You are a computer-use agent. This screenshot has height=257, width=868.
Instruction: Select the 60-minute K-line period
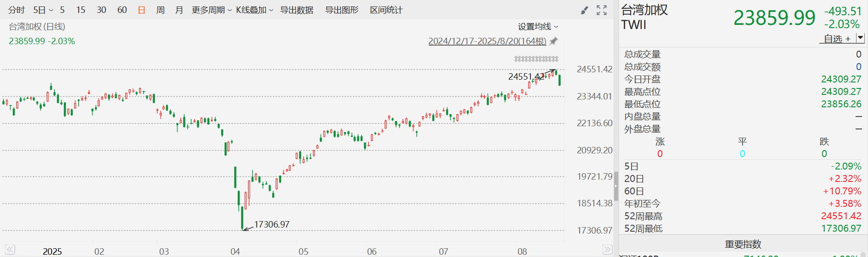(x=122, y=10)
